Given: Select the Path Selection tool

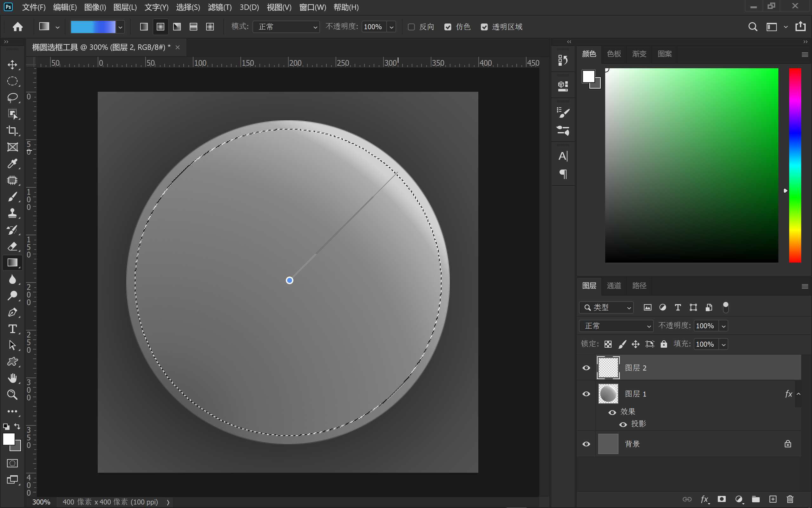Looking at the screenshot, I should click(x=12, y=345).
